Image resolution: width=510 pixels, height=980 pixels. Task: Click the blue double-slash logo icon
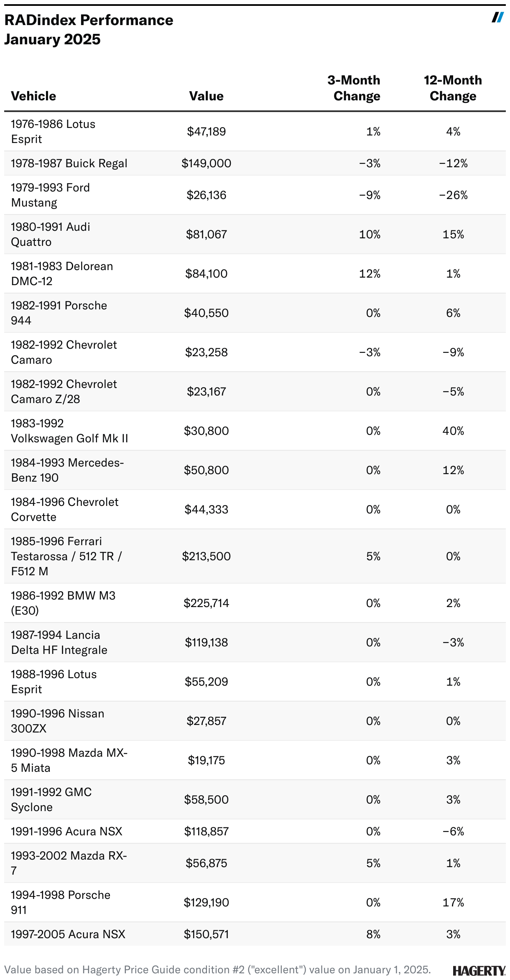(x=497, y=18)
